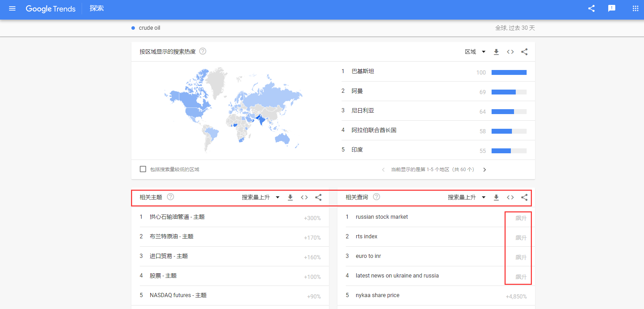Open help for regional search interest

(x=203, y=51)
